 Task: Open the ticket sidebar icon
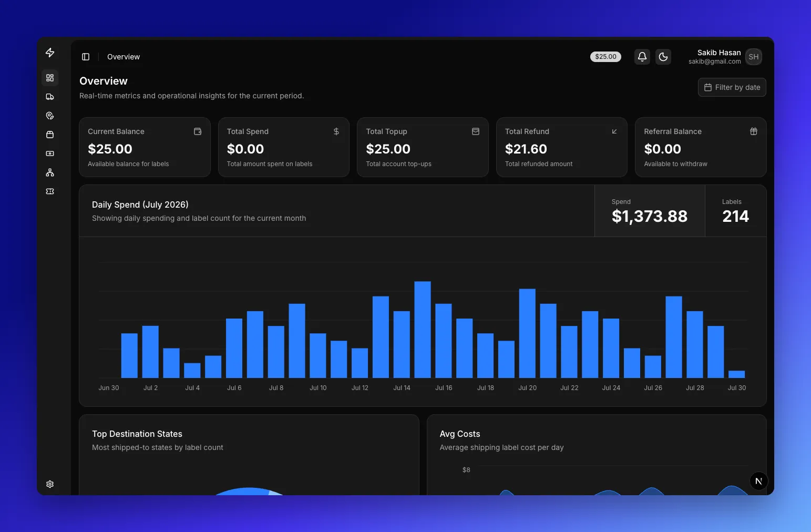pos(50,191)
